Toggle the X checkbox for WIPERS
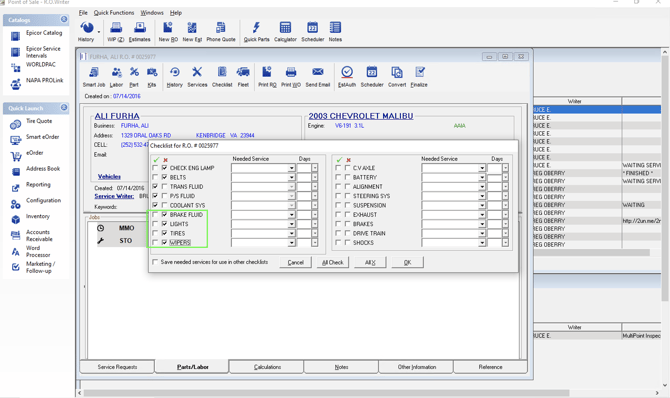This screenshot has width=670, height=398. pyautogui.click(x=165, y=242)
